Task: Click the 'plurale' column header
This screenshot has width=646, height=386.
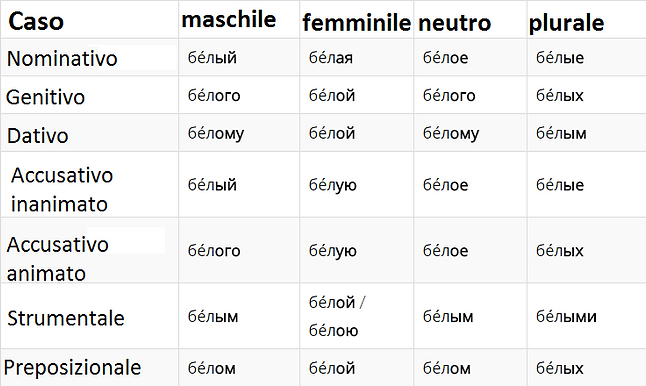Action: 566,23
